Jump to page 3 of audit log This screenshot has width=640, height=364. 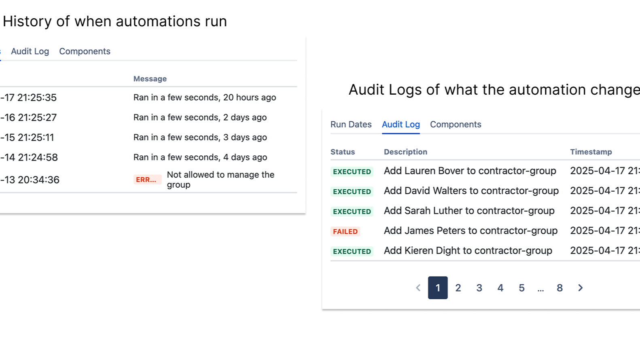479,288
